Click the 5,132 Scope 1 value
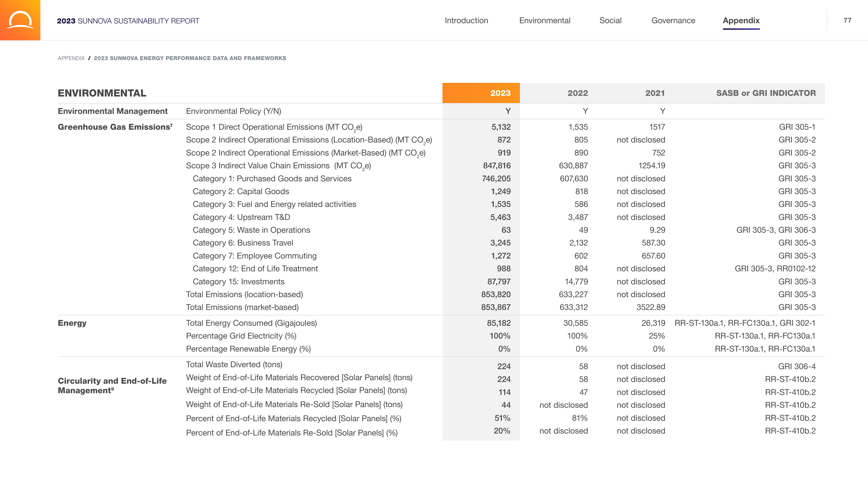868x488 pixels. pyautogui.click(x=501, y=127)
